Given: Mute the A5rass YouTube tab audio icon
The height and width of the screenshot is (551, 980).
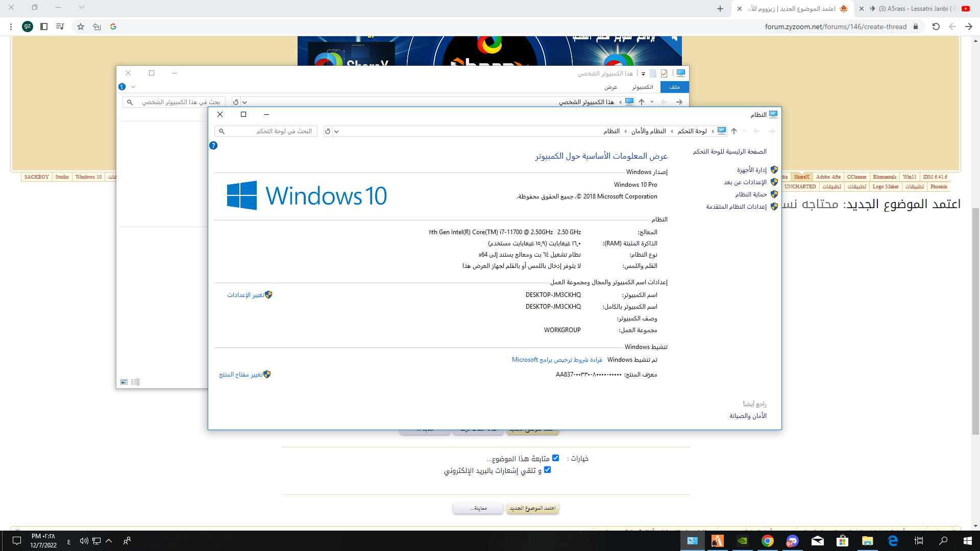Looking at the screenshot, I should point(873,9).
